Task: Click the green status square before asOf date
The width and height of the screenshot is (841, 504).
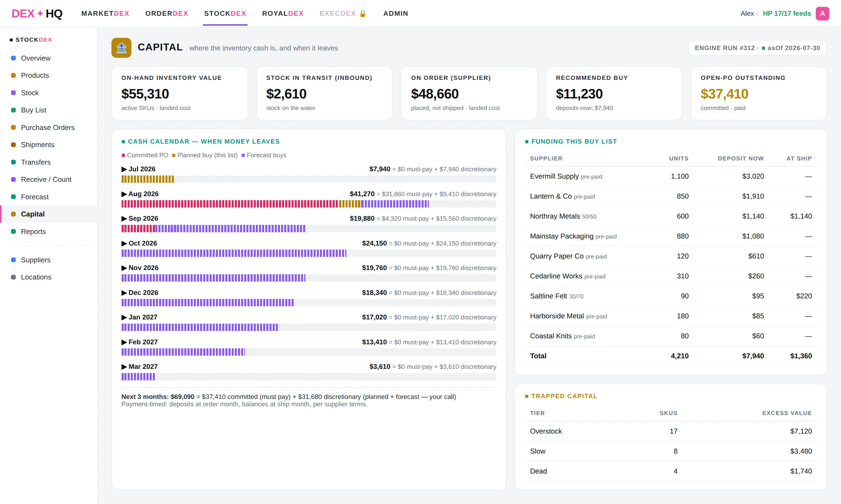Action: click(x=763, y=48)
